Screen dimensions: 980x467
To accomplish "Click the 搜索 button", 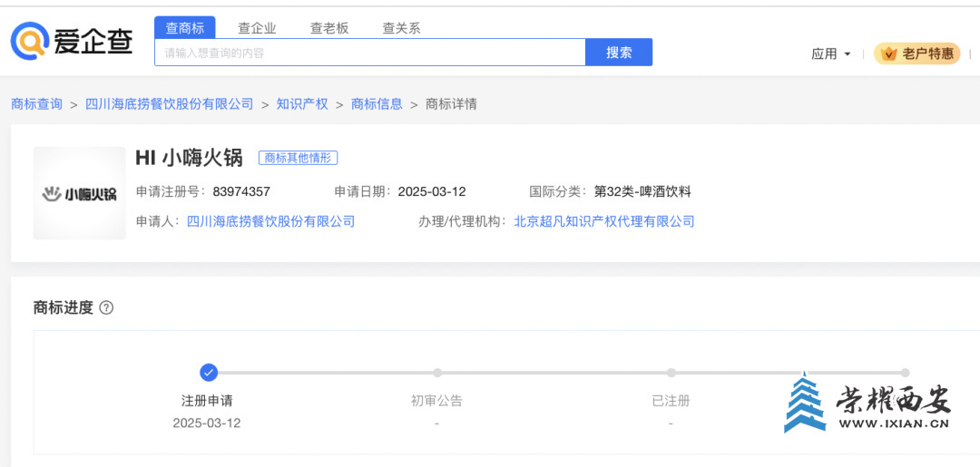I will pos(619,53).
